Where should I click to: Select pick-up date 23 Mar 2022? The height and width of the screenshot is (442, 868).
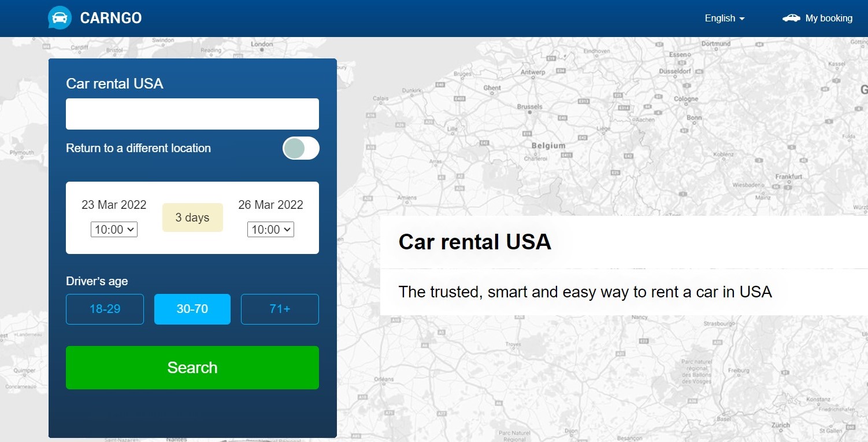(114, 205)
